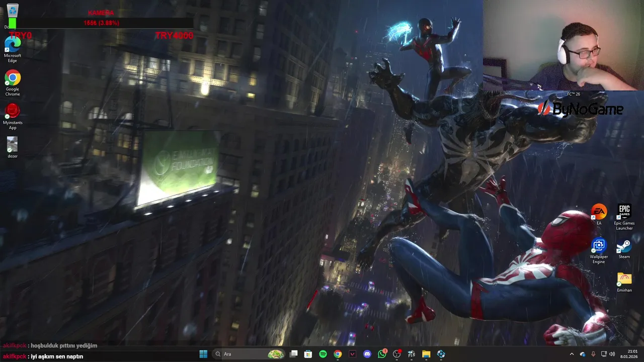Select the Myinstants App desktop icon
The width and height of the screenshot is (644, 362).
tap(13, 117)
